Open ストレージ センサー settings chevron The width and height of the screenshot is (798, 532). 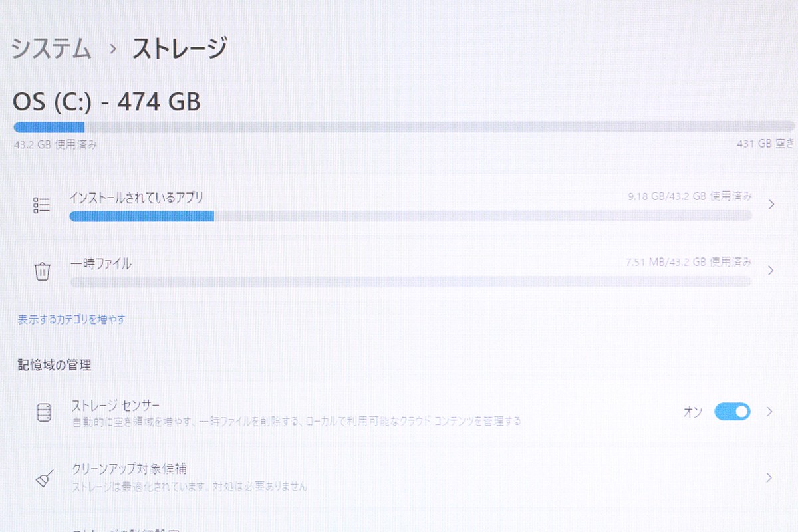coord(769,412)
